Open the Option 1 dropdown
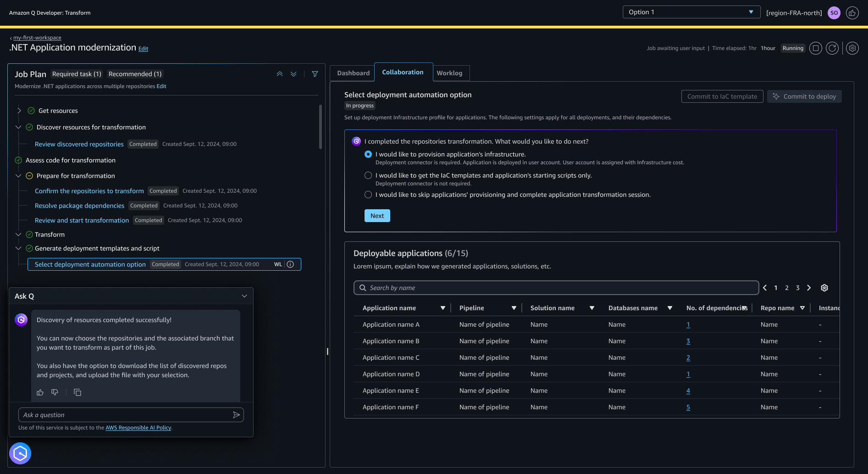 [691, 12]
